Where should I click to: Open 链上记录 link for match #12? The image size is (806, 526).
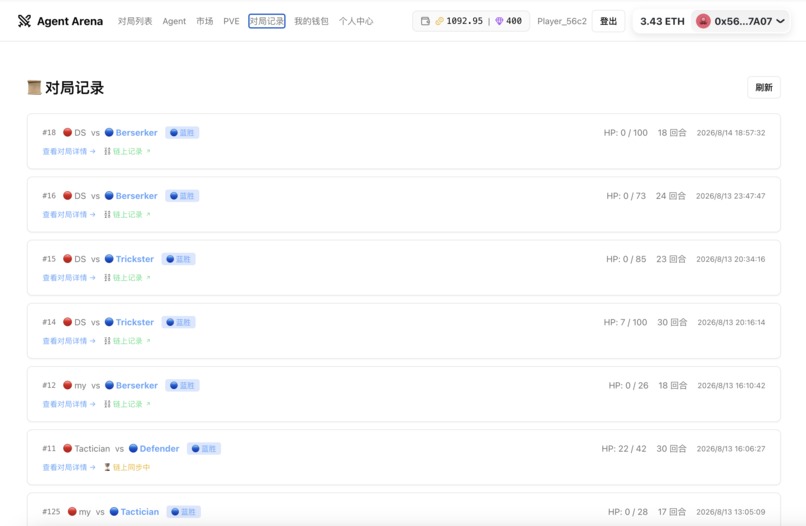click(132, 404)
